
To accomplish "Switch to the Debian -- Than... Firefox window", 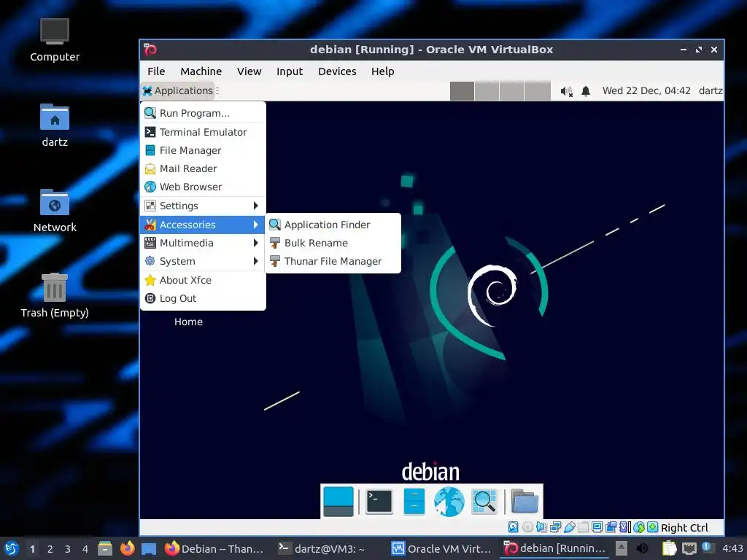I will click(x=214, y=548).
